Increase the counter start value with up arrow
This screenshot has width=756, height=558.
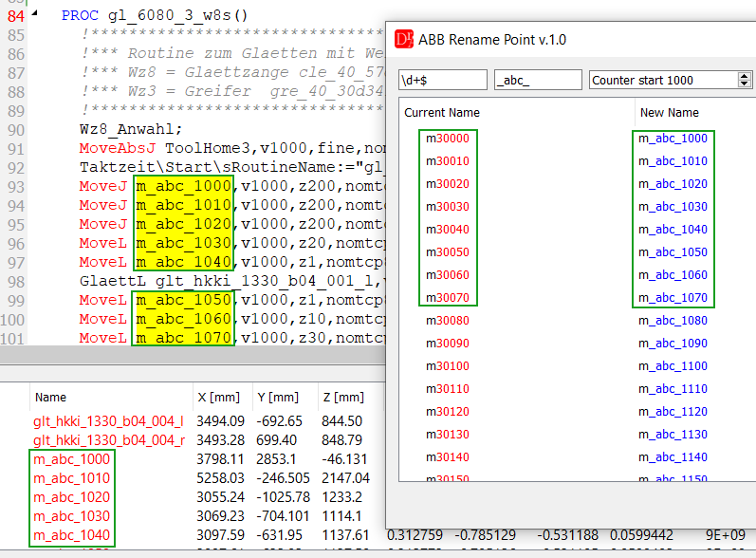745,76
